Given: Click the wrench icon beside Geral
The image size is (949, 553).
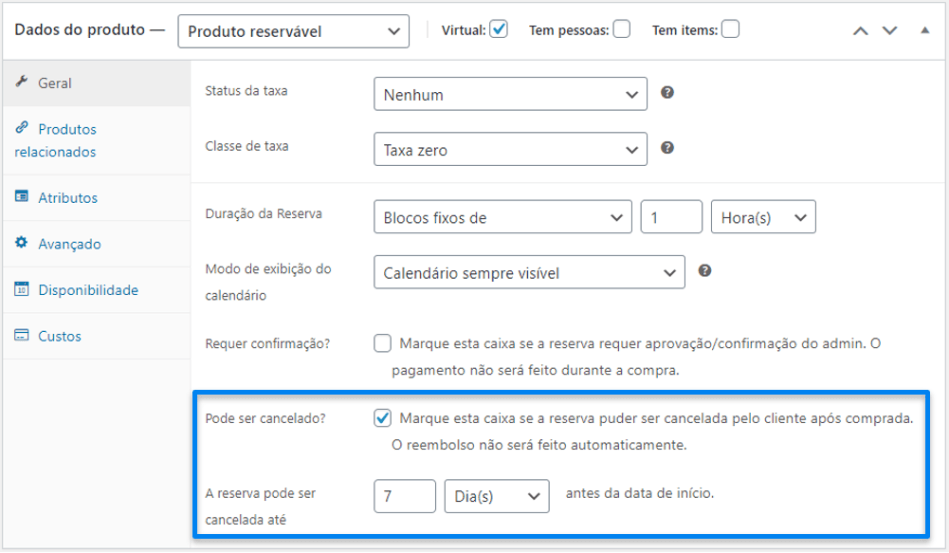Looking at the screenshot, I should point(21,82).
